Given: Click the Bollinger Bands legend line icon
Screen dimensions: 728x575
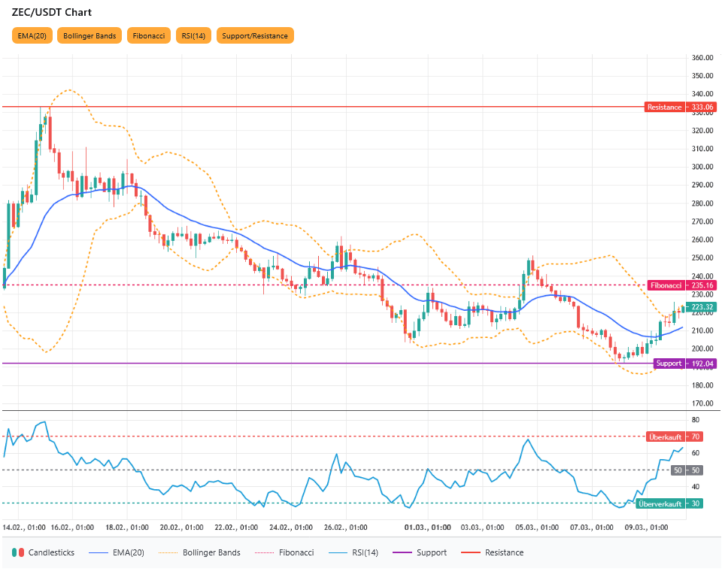Looking at the screenshot, I should coord(169,552).
